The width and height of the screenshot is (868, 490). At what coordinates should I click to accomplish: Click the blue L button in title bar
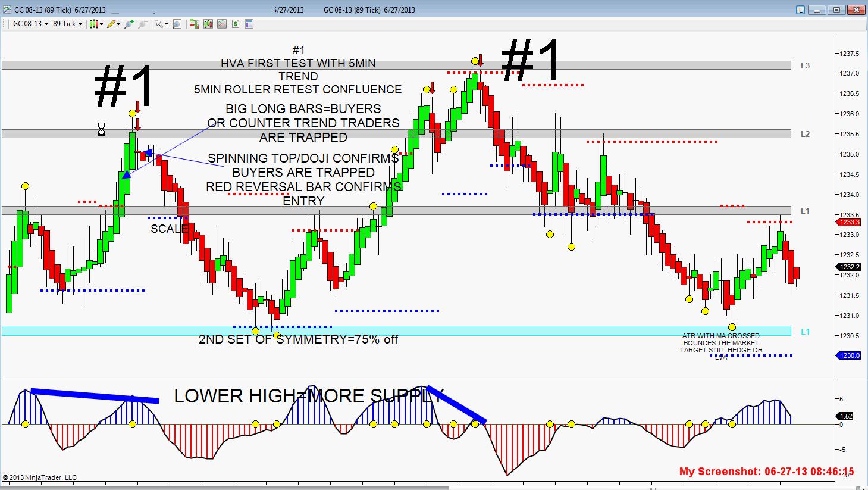click(800, 10)
